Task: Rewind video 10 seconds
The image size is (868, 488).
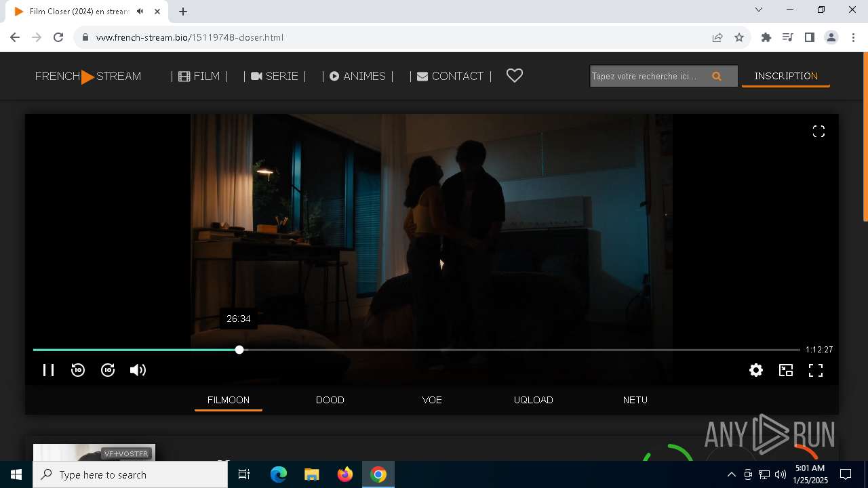Action: coord(78,370)
